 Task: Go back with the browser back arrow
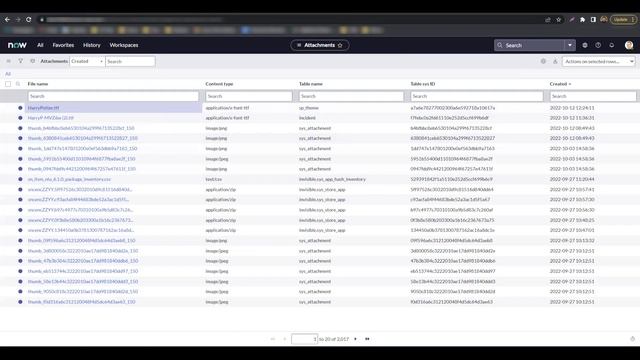(x=7, y=19)
